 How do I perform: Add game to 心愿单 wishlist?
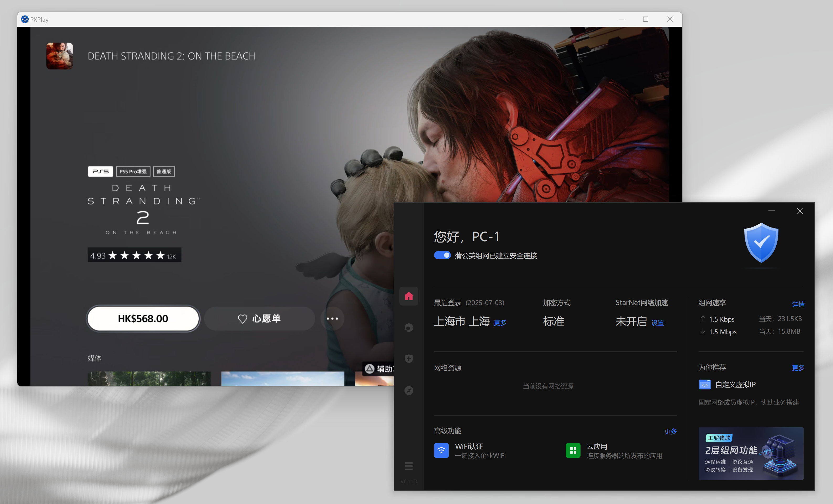point(259,318)
